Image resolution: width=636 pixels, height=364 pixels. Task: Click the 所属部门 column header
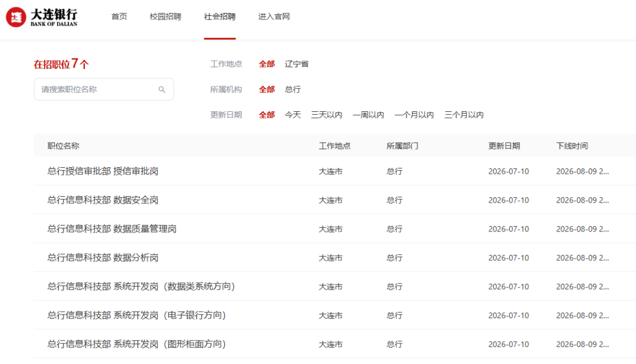coord(402,146)
